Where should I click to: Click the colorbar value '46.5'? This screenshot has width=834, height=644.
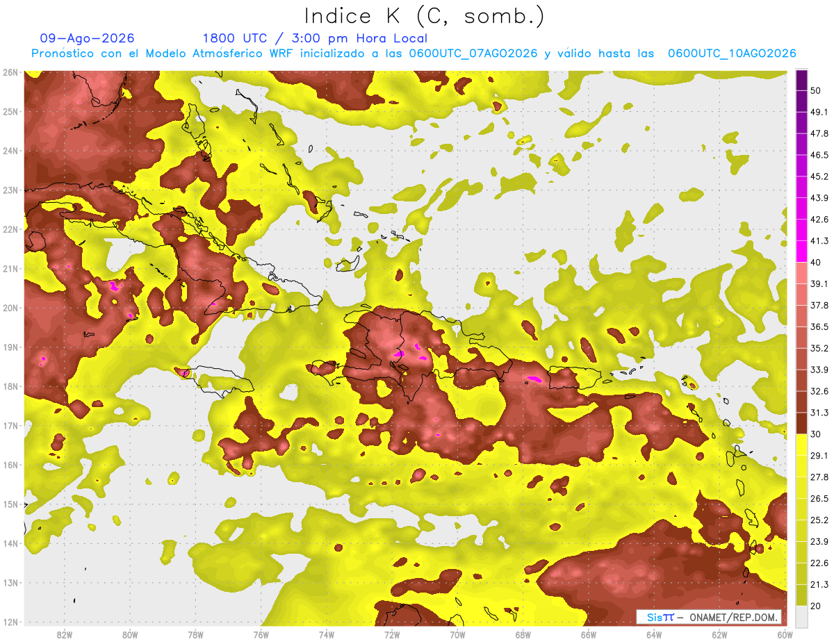tap(819, 155)
